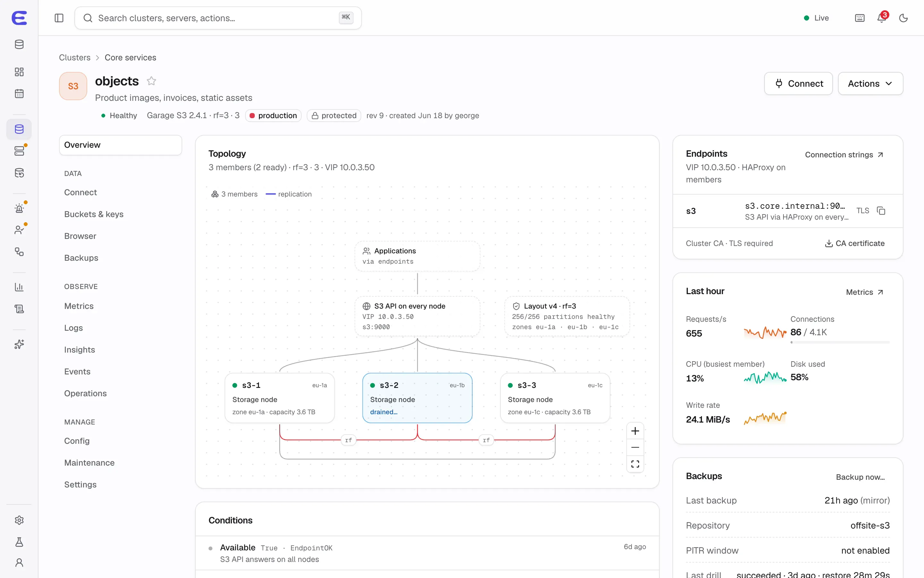Click the Connections usage bar

pos(840,342)
